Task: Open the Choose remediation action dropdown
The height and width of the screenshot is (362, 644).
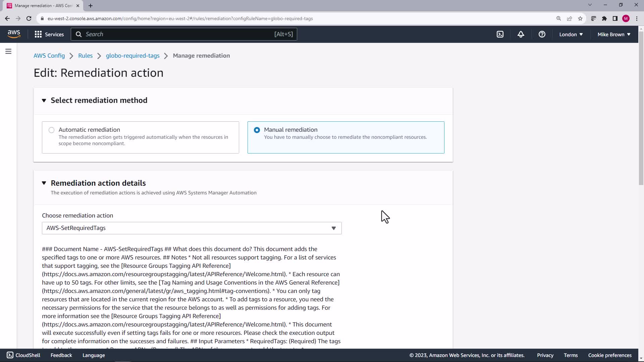Action: (192, 228)
